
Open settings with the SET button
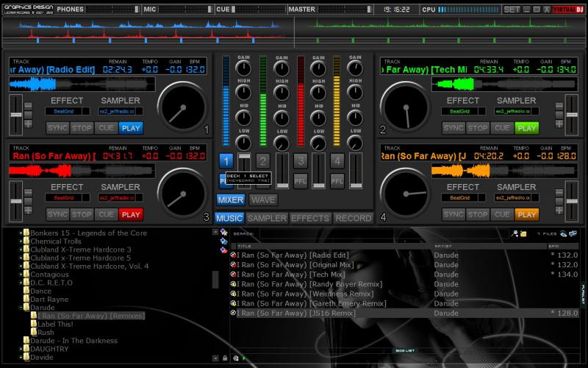coord(512,10)
